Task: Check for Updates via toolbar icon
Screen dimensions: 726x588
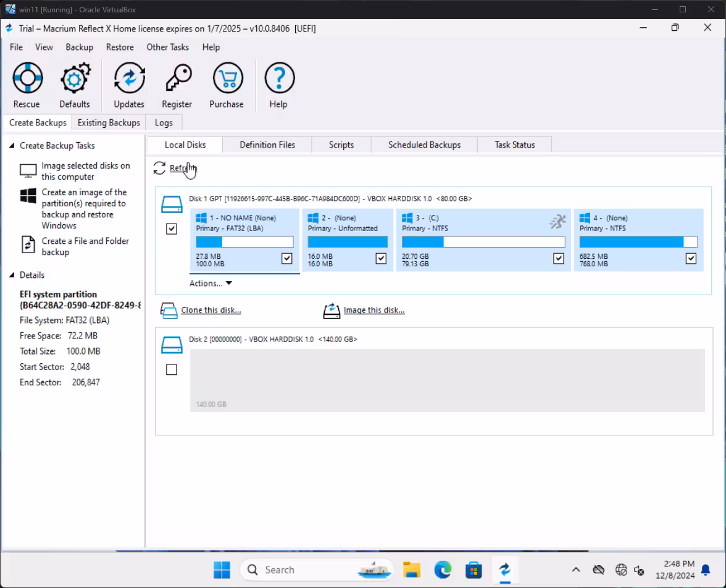Action: pos(129,78)
